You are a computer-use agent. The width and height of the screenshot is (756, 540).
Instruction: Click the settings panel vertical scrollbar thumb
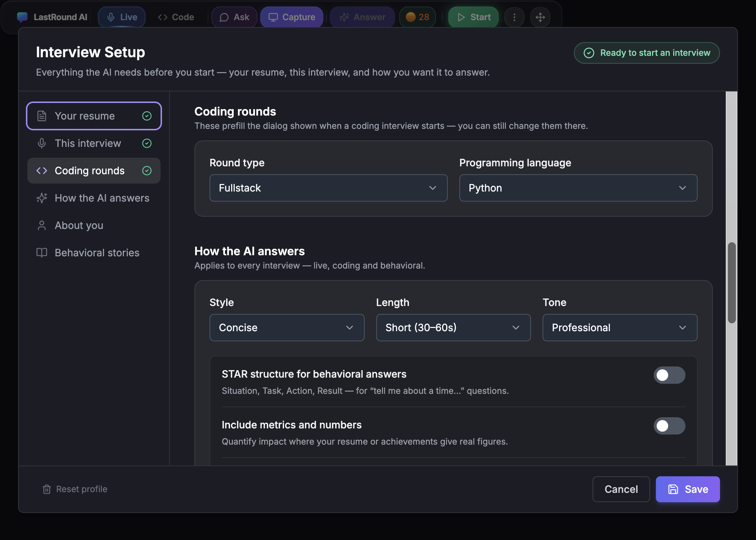click(732, 283)
